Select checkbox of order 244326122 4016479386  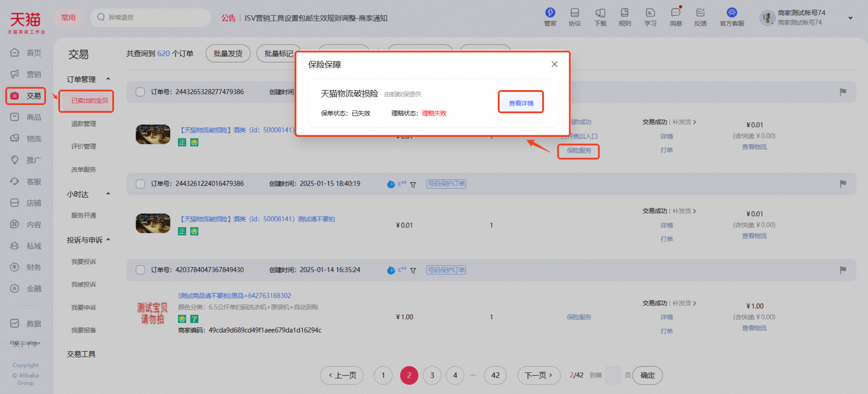140,184
